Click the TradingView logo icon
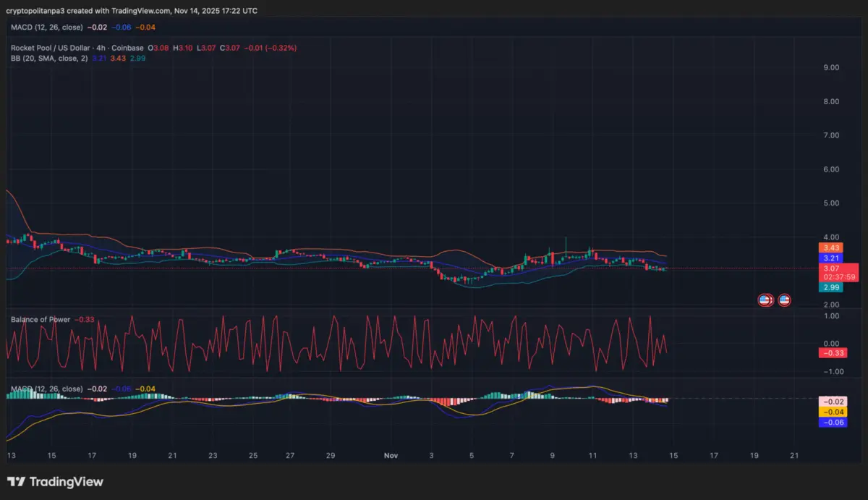Image resolution: width=868 pixels, height=500 pixels. 17,482
